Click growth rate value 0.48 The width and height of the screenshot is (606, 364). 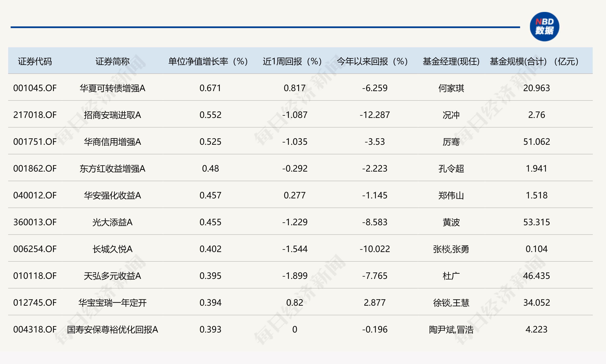[x=211, y=169]
